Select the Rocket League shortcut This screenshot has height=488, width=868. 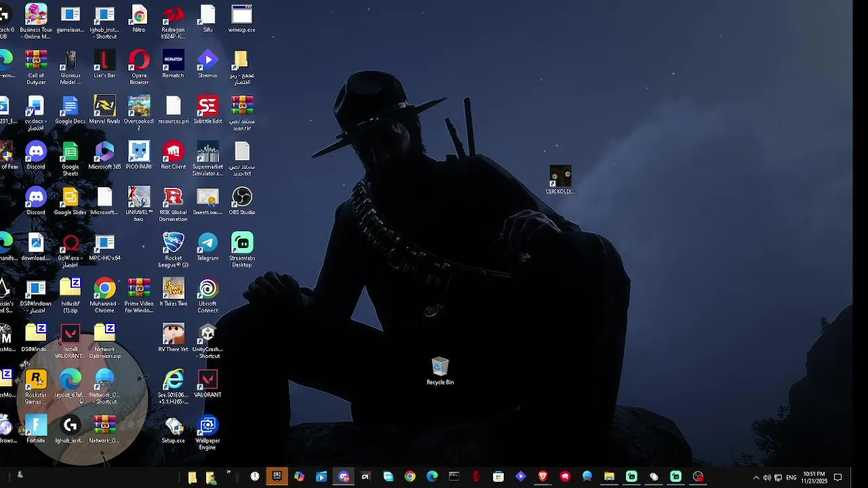pos(173,250)
